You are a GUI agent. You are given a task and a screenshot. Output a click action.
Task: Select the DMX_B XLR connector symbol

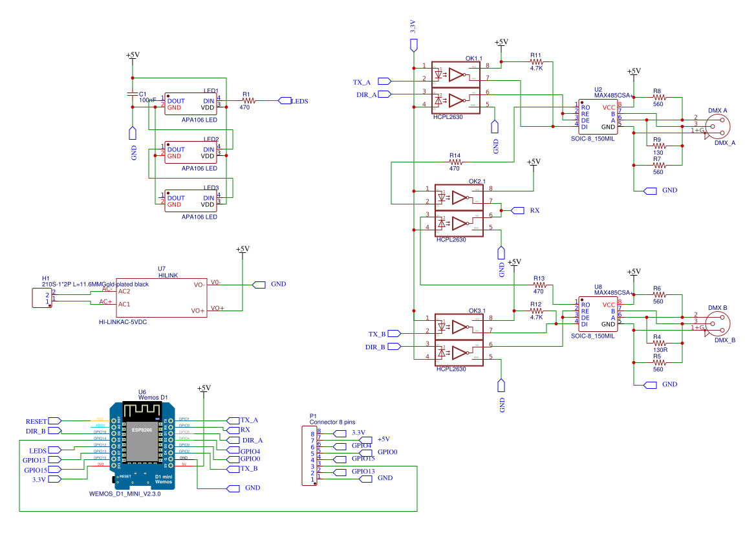(x=717, y=323)
